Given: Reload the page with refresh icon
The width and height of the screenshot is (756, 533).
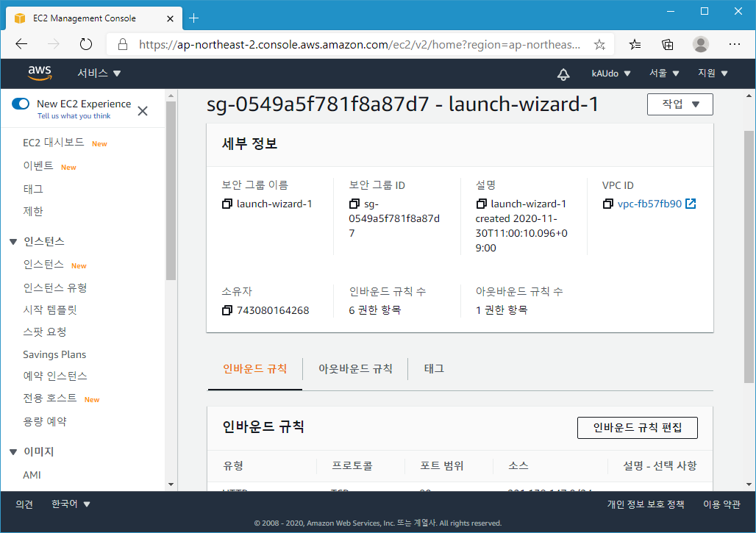Looking at the screenshot, I should tap(86, 44).
